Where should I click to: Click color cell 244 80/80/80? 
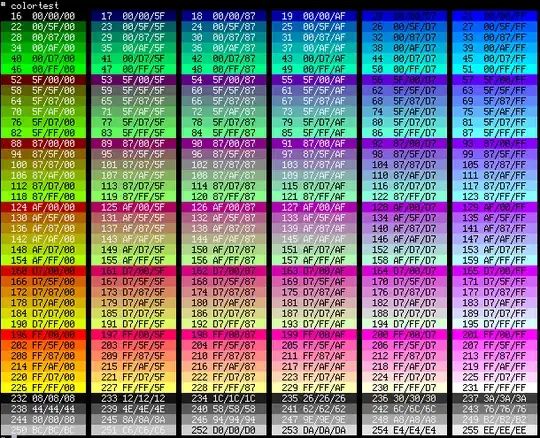(x=43, y=420)
